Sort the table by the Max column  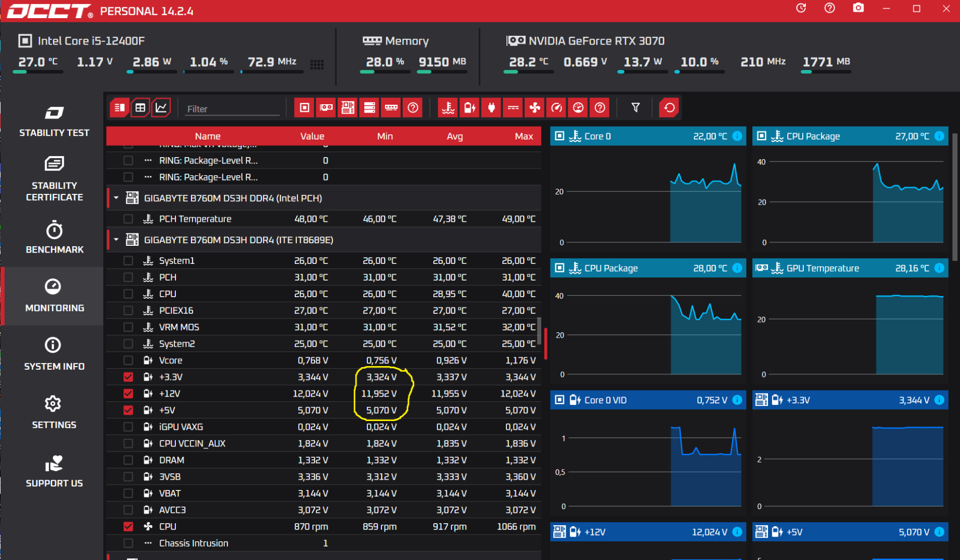[523, 136]
